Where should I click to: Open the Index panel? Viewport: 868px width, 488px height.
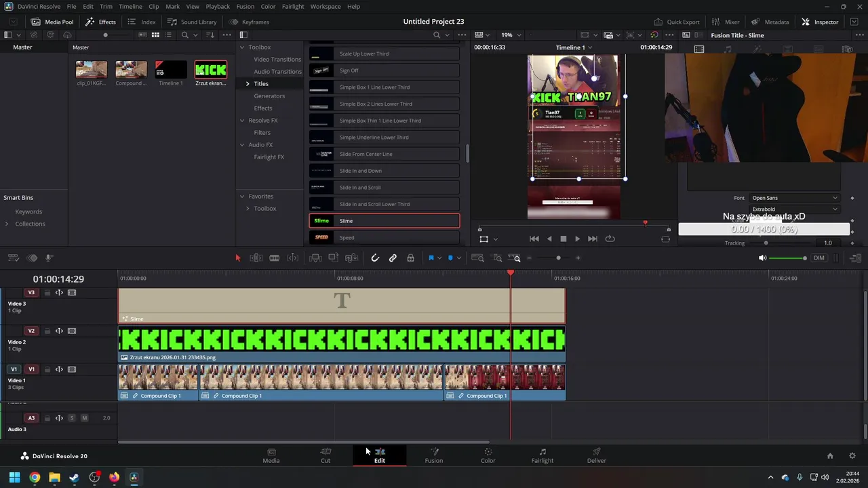[142, 22]
